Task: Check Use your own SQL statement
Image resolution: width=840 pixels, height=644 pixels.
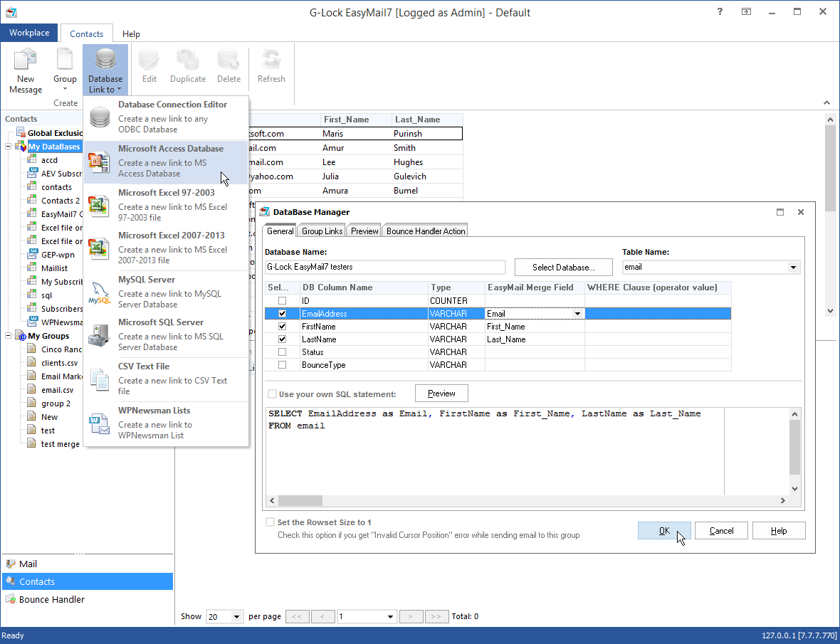Action: [x=272, y=393]
